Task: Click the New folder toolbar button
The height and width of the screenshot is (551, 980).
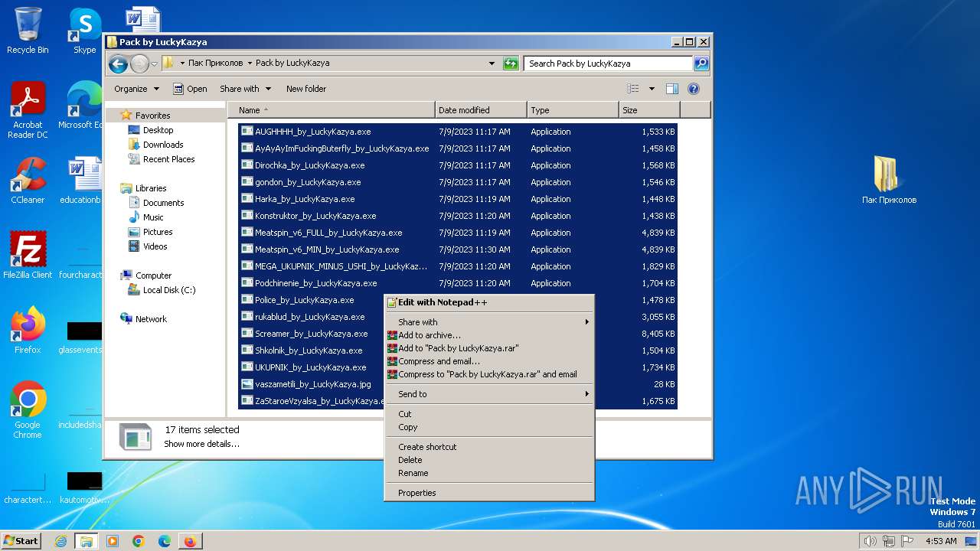Action: [x=306, y=89]
